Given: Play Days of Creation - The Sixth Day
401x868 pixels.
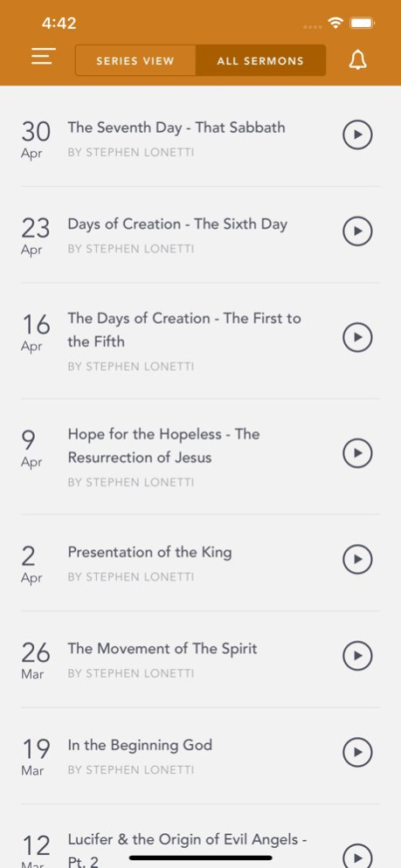Looking at the screenshot, I should coord(357,231).
